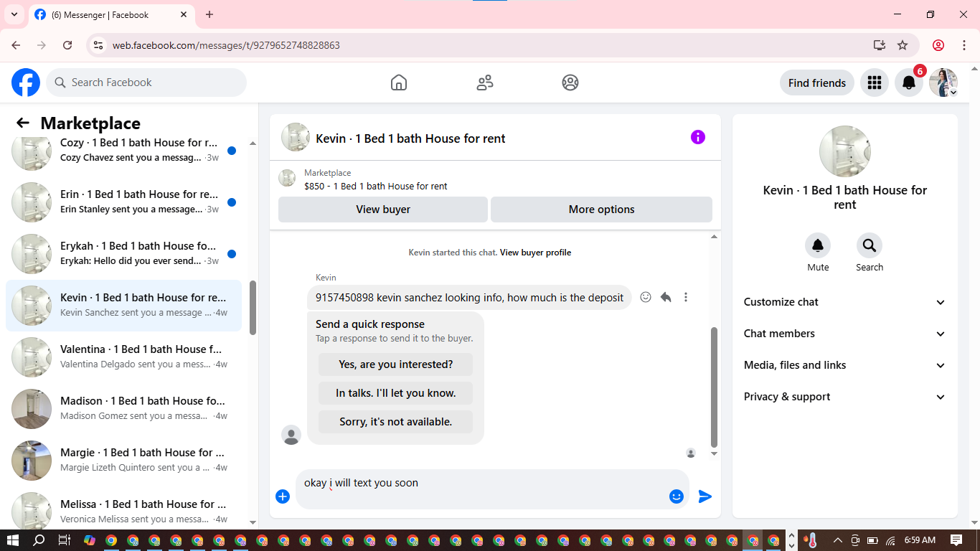Go back using the Marketplace back arrow
Screen dimensions: 980x551
(x=23, y=123)
